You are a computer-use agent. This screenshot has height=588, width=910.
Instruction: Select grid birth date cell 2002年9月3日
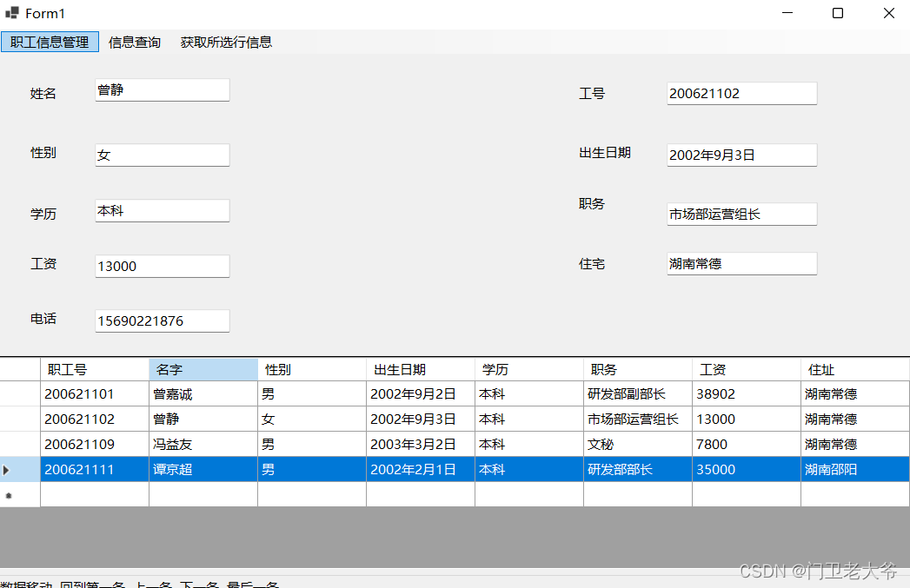click(420, 419)
